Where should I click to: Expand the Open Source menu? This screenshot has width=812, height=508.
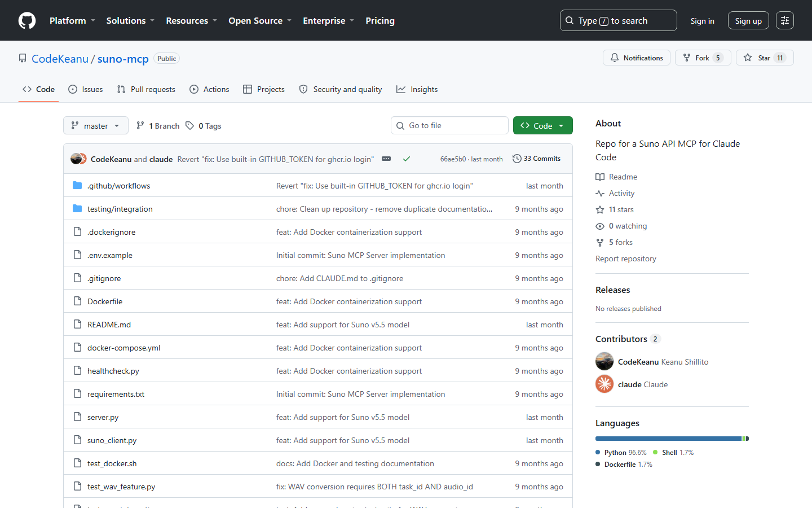[260, 20]
